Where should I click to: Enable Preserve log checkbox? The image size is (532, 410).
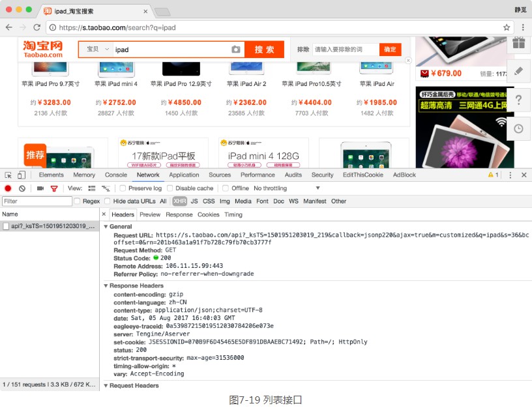123,188
